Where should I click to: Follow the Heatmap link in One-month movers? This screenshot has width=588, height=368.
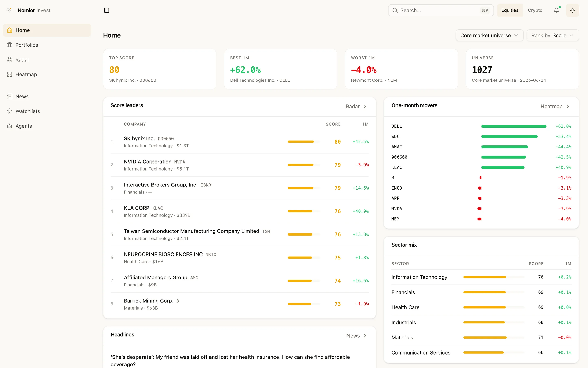point(555,106)
